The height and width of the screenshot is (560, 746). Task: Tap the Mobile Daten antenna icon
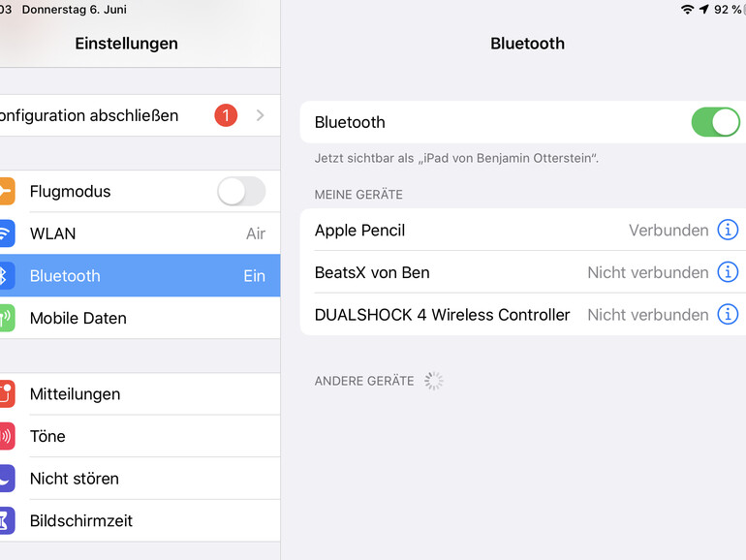[7, 318]
